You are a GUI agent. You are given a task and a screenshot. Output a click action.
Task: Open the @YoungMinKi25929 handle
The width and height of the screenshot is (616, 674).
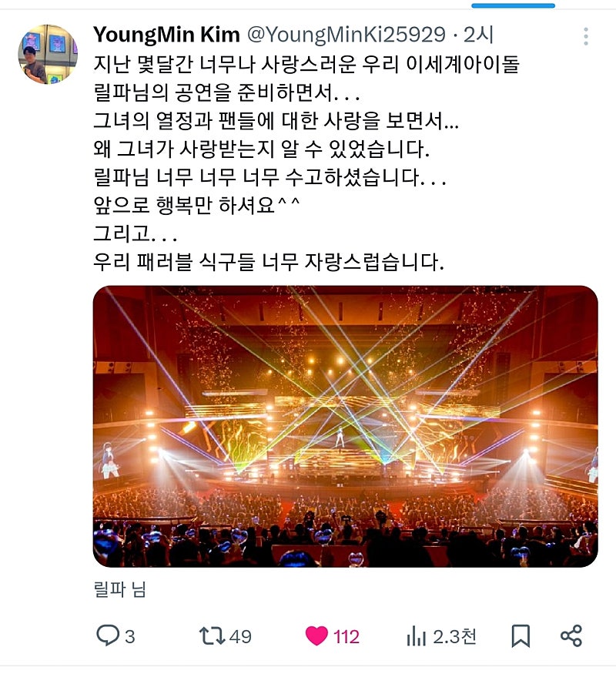[x=346, y=35]
